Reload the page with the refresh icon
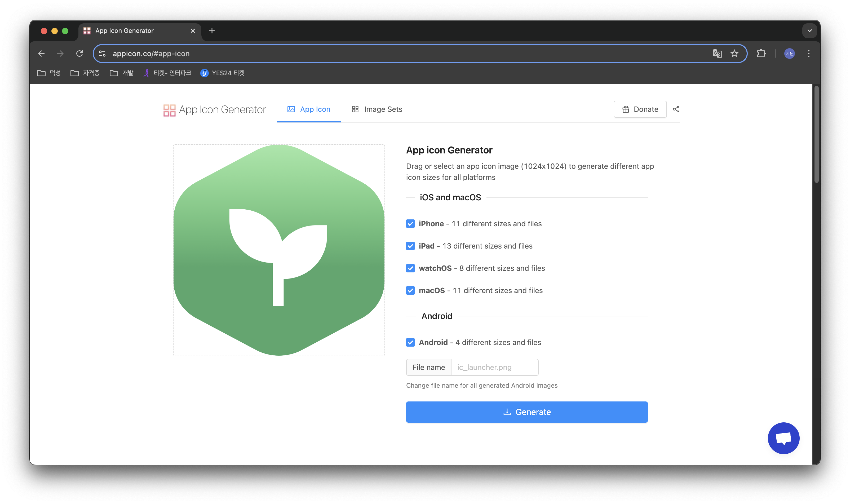 79,53
